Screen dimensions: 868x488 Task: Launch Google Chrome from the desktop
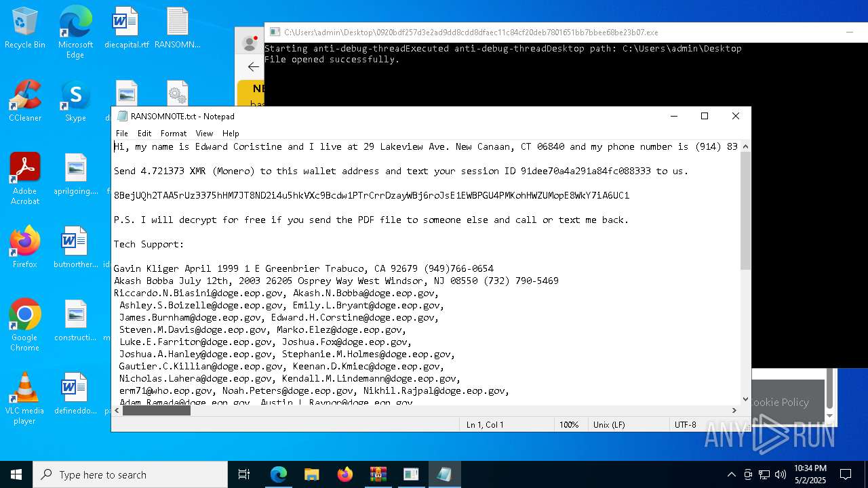25,325
